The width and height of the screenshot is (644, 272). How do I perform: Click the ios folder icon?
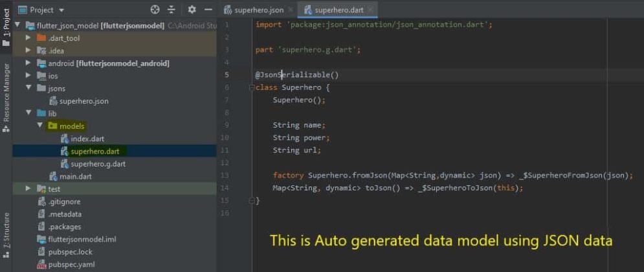pyautogui.click(x=41, y=76)
